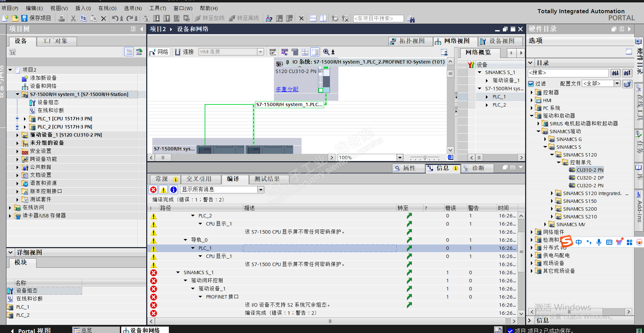Click the Sogou input method S icon
This screenshot has width=644, height=333.
pyautogui.click(x=567, y=241)
